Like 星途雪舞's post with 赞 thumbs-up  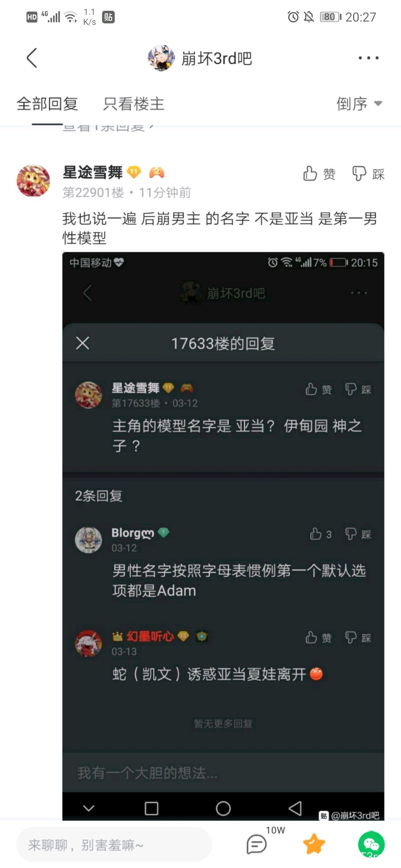coord(319,174)
